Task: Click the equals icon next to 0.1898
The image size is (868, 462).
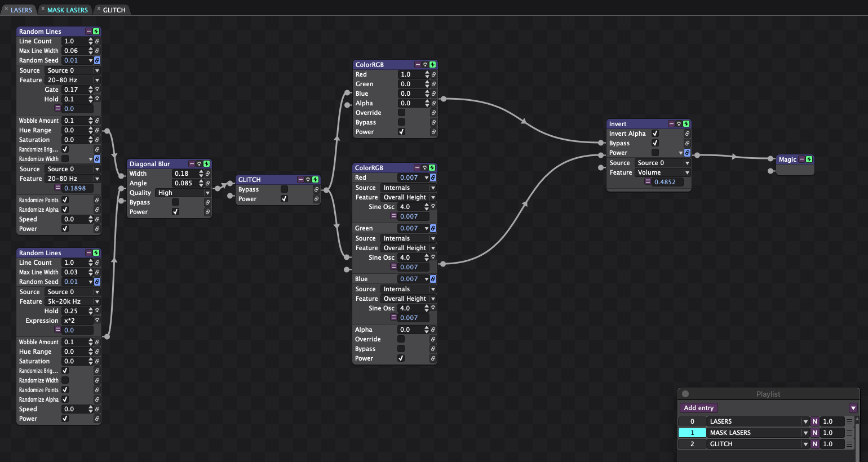Action: coord(57,188)
